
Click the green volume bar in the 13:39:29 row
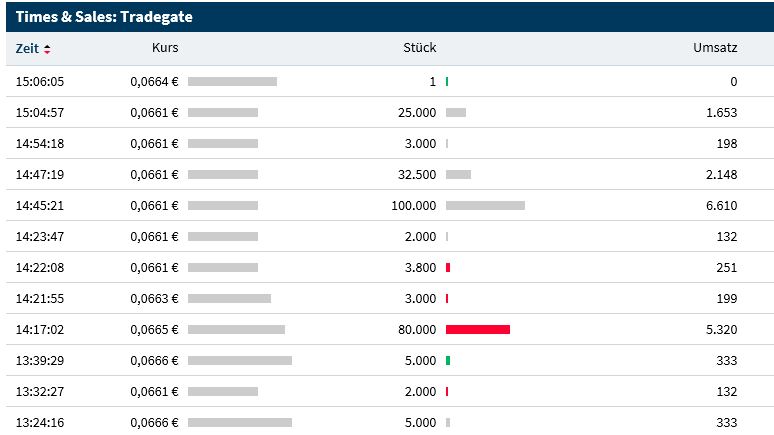[448, 360]
